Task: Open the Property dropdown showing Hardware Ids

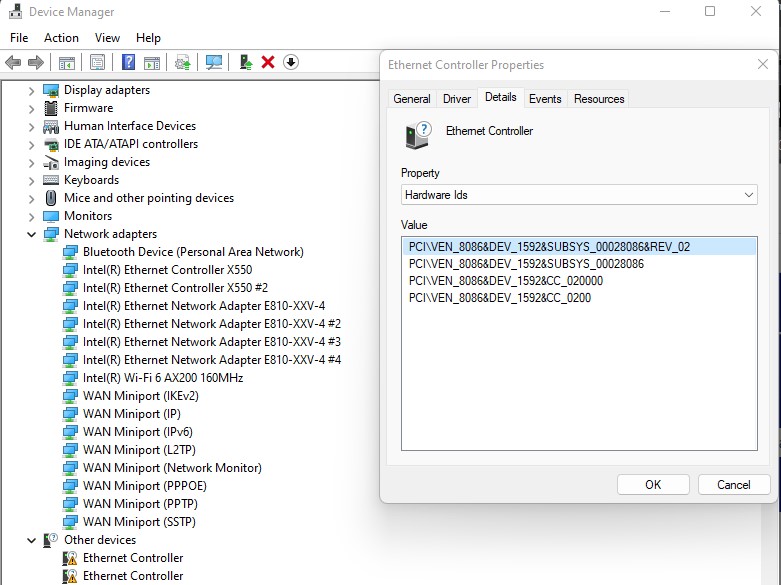Action: pos(578,195)
